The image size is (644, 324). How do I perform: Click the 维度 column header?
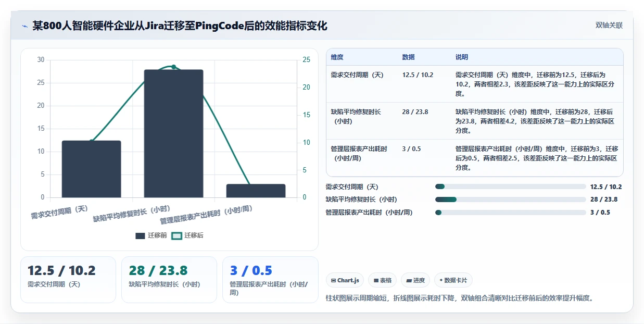337,57
